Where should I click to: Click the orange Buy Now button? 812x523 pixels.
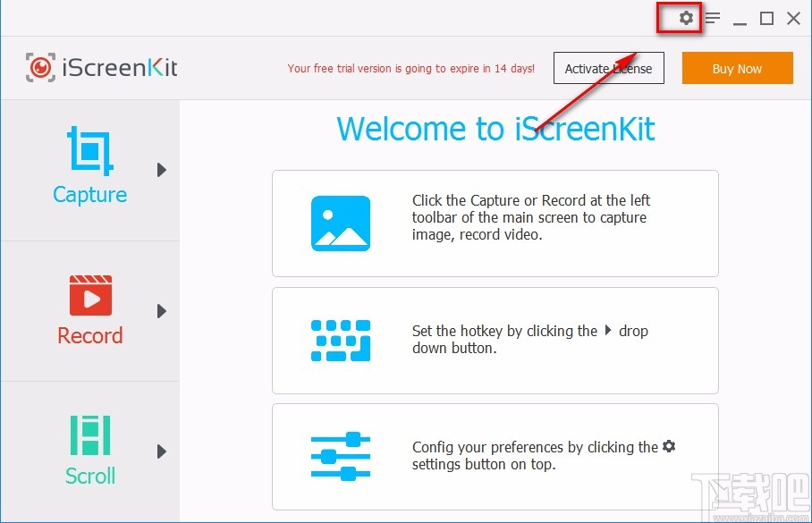click(x=738, y=68)
